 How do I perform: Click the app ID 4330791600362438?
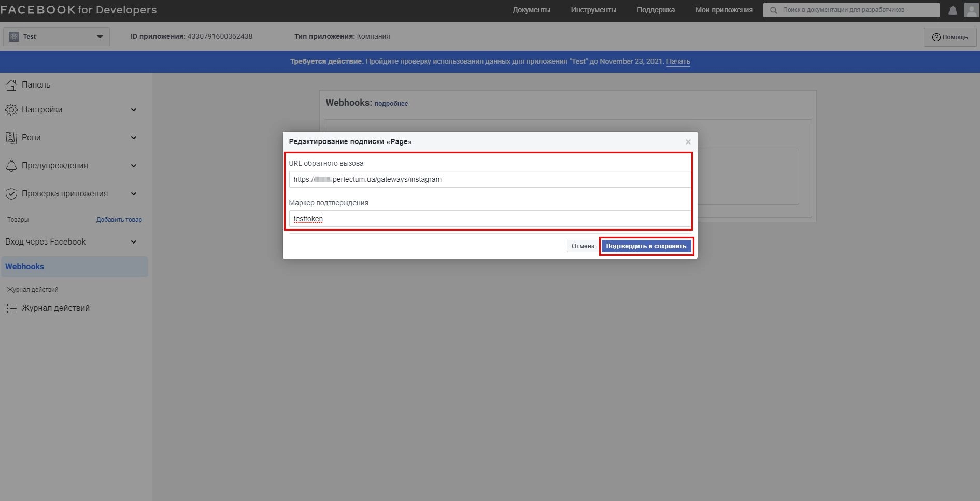point(220,37)
